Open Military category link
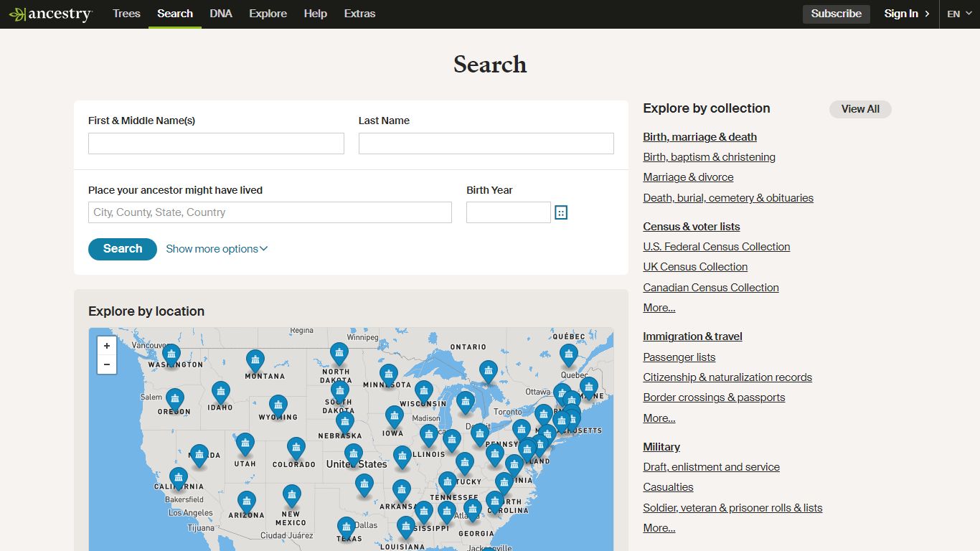This screenshot has height=551, width=980. click(661, 447)
